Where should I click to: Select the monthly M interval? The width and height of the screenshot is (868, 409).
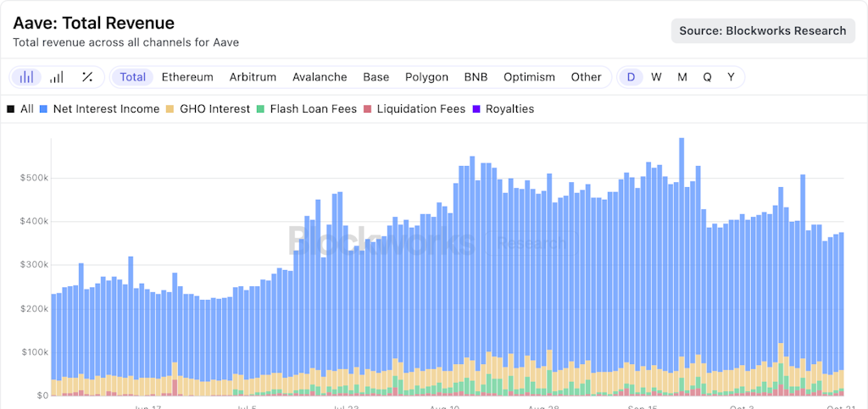tap(682, 77)
